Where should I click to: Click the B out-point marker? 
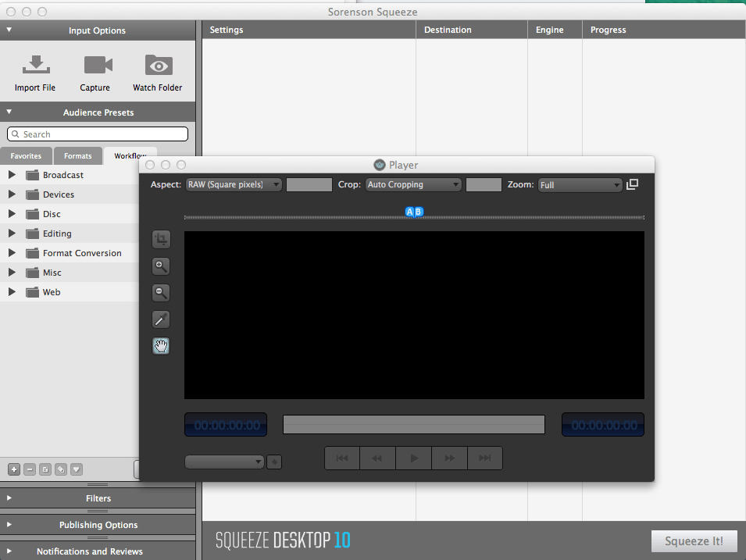[419, 212]
